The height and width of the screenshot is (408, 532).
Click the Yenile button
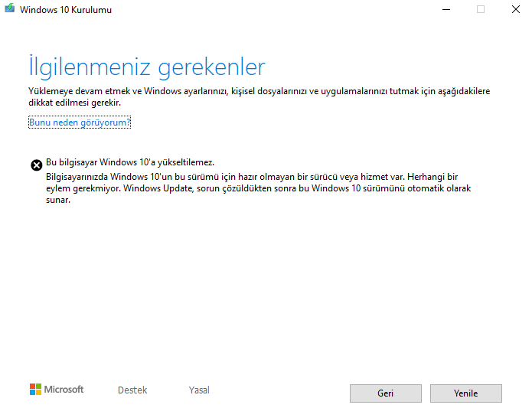tap(466, 393)
